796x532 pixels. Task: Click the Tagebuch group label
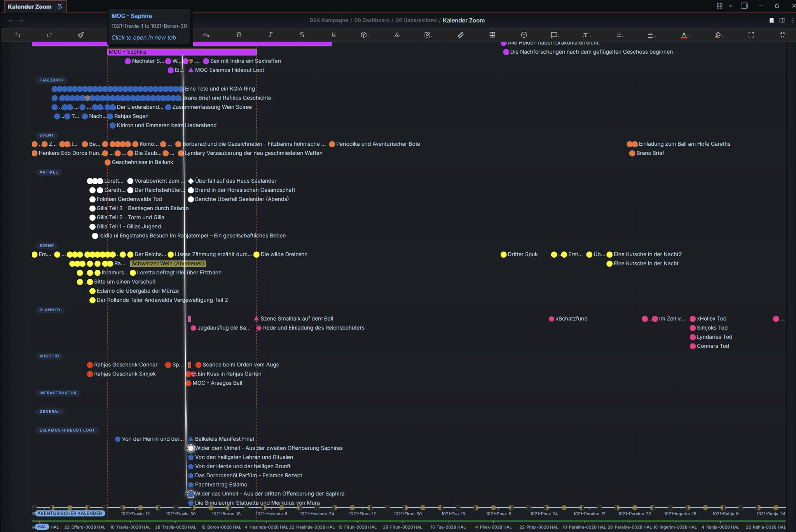51,80
